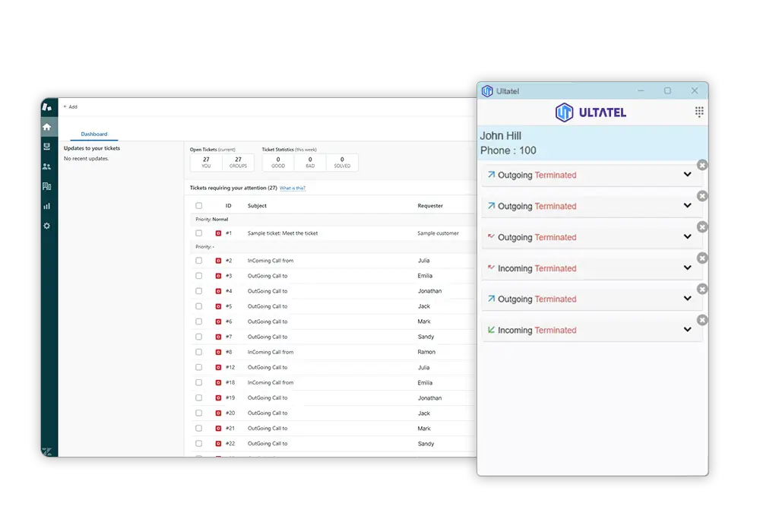
Task: Select checkbox for ticket #1 sample ticket
Action: coord(199,233)
